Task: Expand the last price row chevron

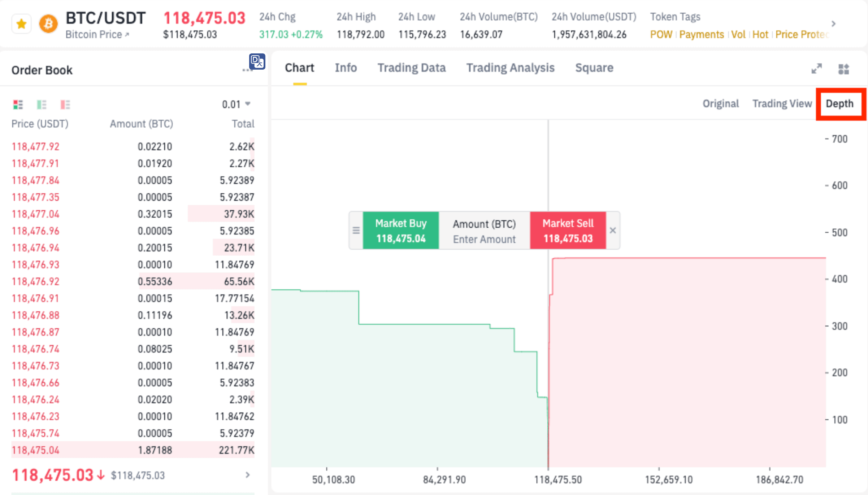Action: point(248,475)
